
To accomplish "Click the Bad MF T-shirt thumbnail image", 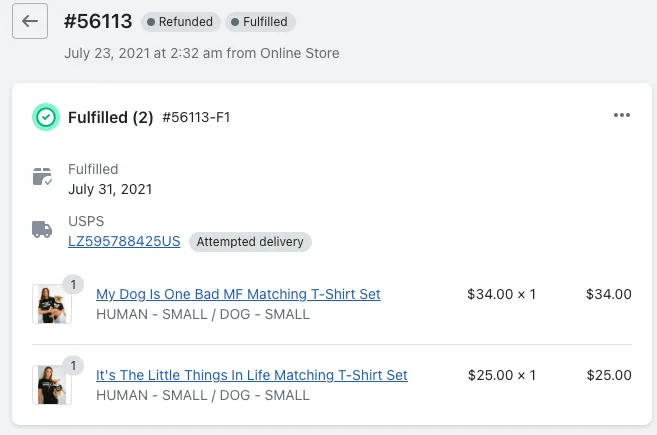I will click(52, 304).
